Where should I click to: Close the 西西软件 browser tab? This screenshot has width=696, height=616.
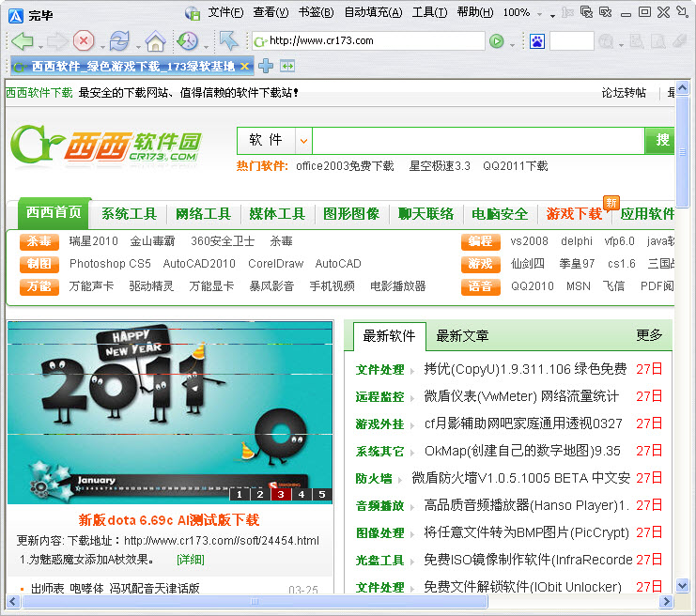tap(245, 66)
